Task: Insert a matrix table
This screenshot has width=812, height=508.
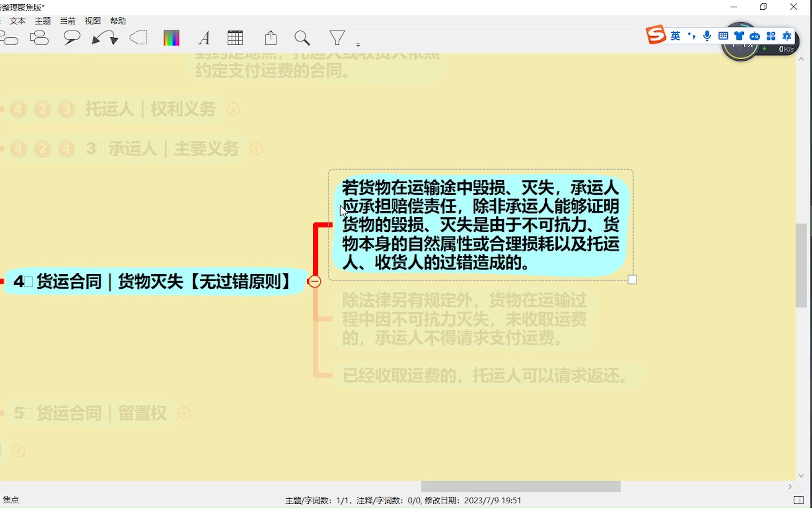Action: pos(235,38)
